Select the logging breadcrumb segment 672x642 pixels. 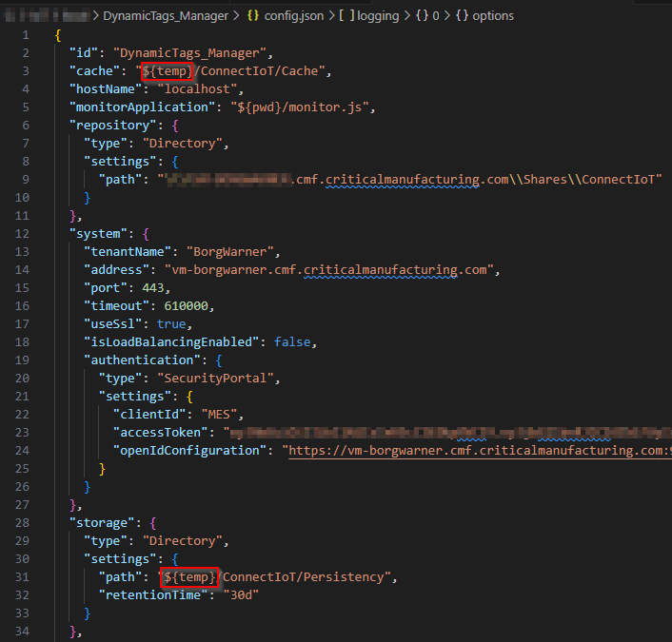point(378,16)
